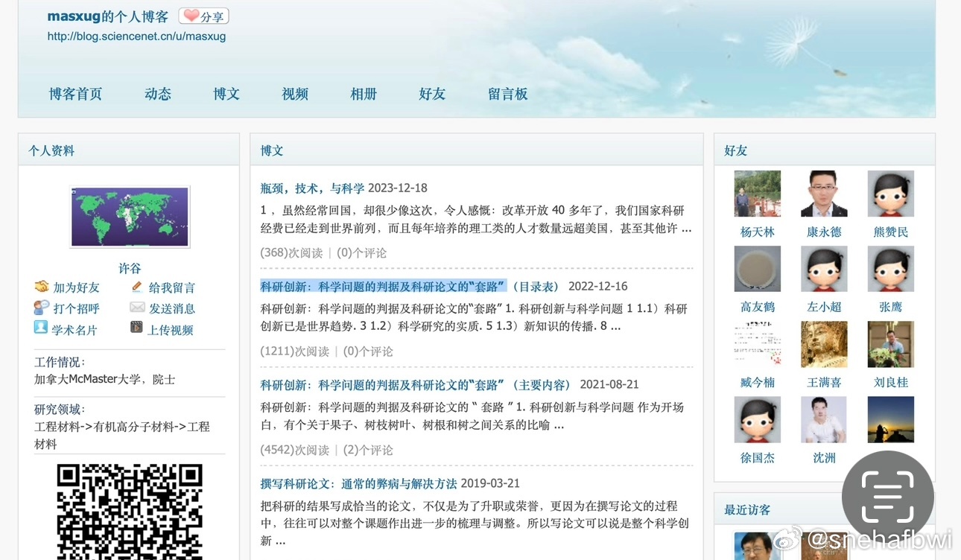The image size is (961, 560).
Task: Click (0)个评论 under the 2023-12-18 post
Action: pyautogui.click(x=361, y=252)
